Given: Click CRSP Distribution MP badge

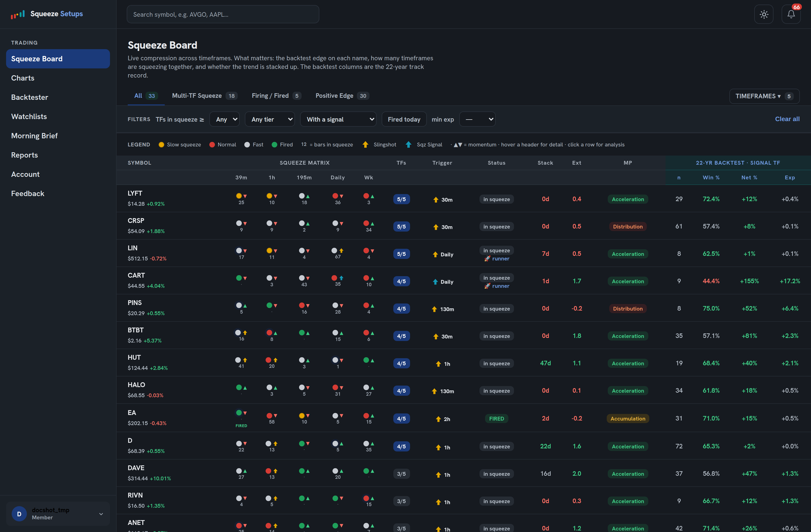Looking at the screenshot, I should tap(628, 226).
